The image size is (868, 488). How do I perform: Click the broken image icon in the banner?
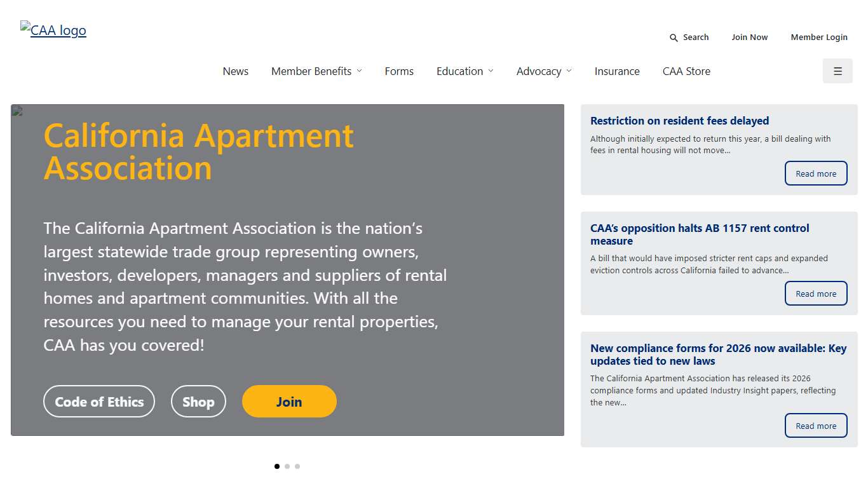click(17, 109)
